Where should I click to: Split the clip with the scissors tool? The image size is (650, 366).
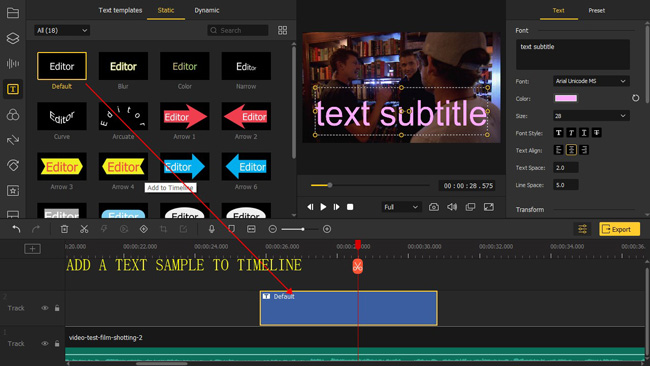point(84,229)
